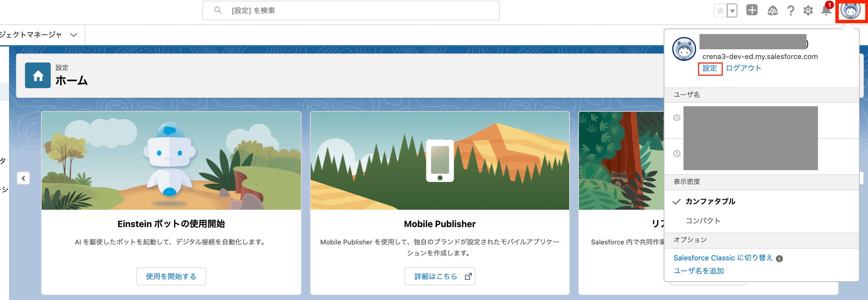868x300 pixels.
Task: Open the global actions plus icon
Action: click(x=752, y=10)
